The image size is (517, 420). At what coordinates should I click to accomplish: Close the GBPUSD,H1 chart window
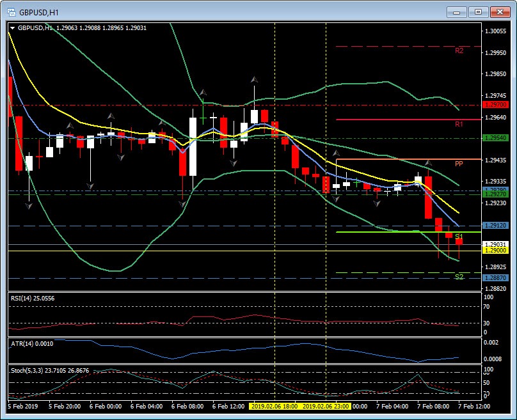(498, 11)
